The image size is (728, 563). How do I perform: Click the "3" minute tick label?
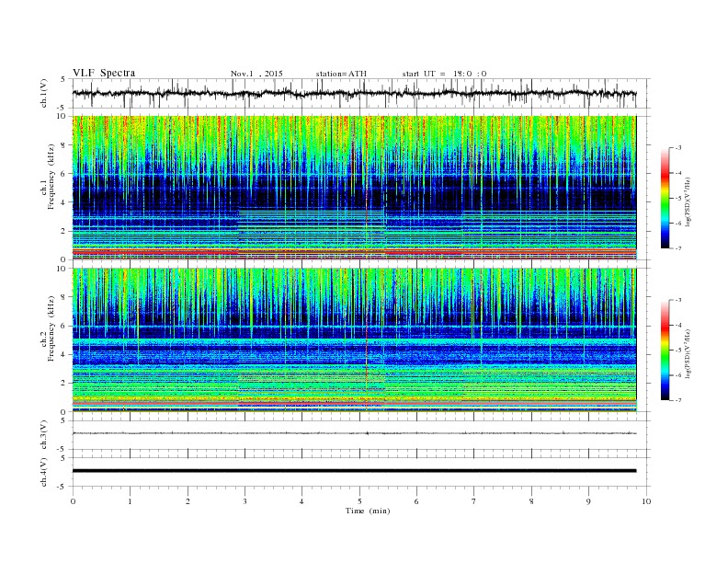[x=245, y=501]
